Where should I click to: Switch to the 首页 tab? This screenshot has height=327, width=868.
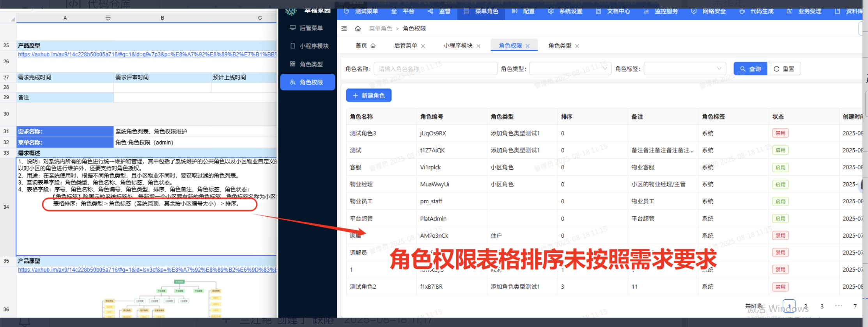(361, 46)
